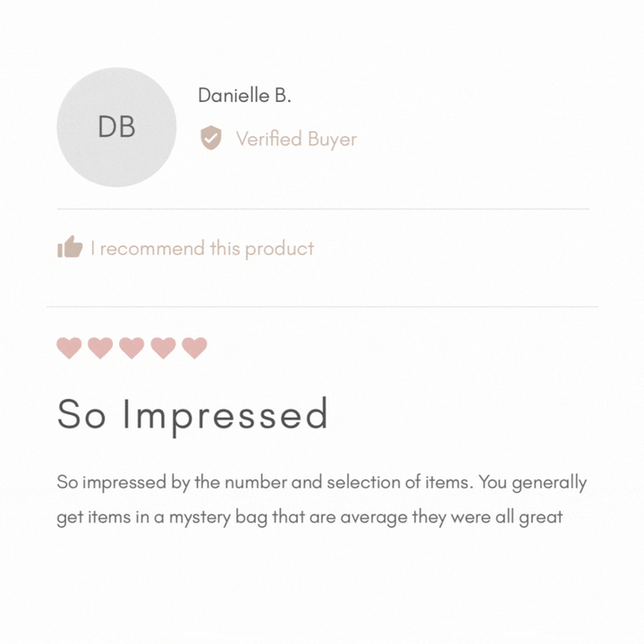Click the word 'mystery bag' in review
This screenshot has height=644, width=644.
(x=217, y=517)
